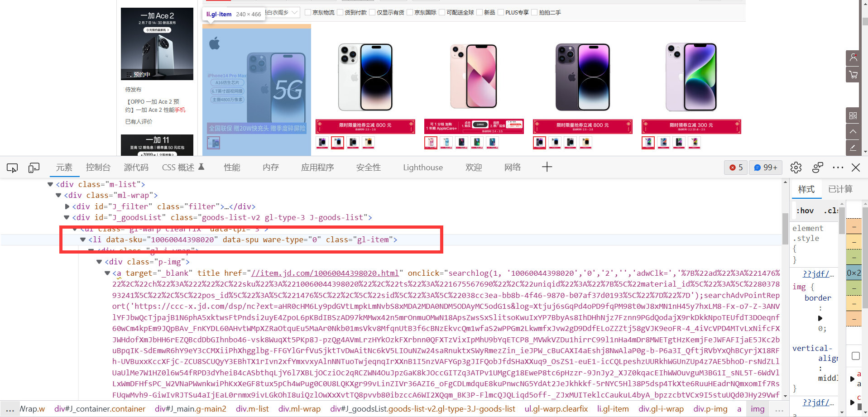Click the DOM tree vertical scrollbar thumb
868x417 pixels.
[785, 228]
